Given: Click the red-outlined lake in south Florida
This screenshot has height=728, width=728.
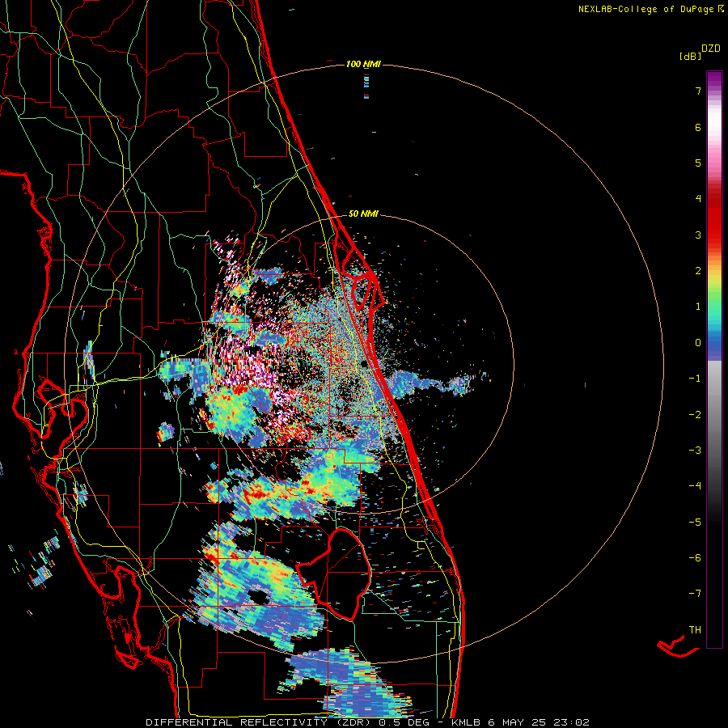Looking at the screenshot, I should [335, 575].
